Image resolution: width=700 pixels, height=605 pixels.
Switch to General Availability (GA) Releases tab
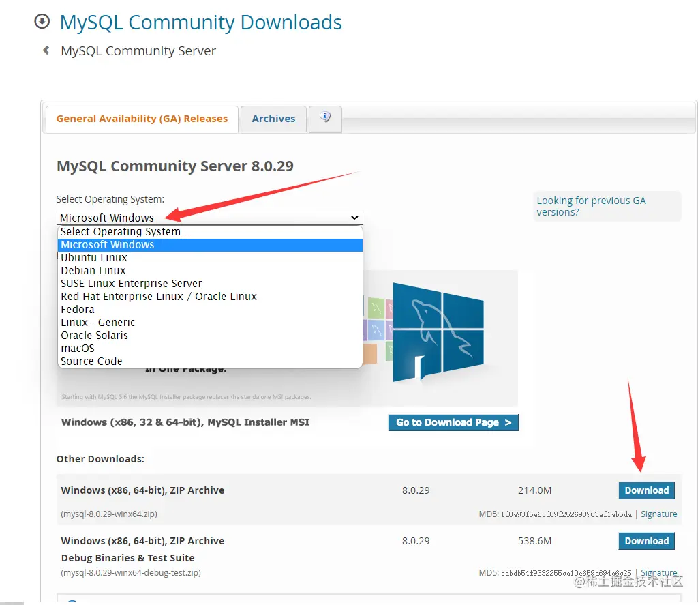tap(142, 119)
